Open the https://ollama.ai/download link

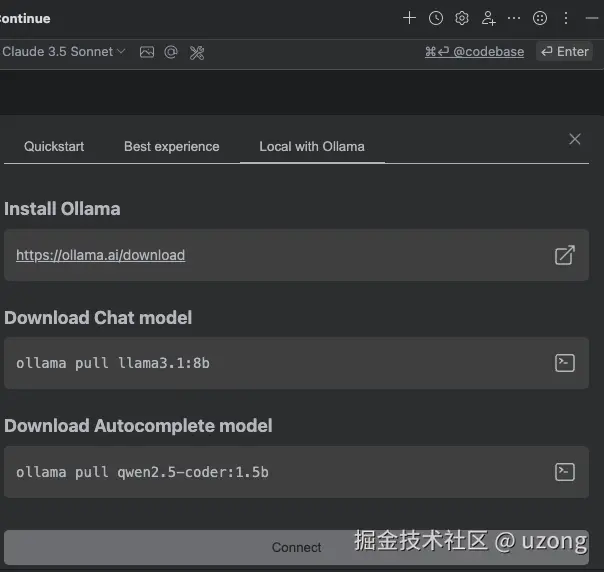pos(101,255)
